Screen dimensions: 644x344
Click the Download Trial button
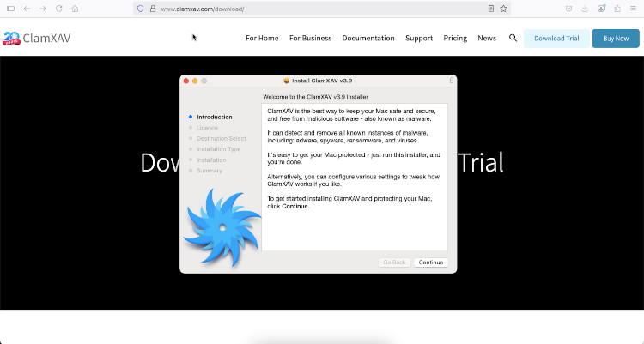[x=556, y=39]
